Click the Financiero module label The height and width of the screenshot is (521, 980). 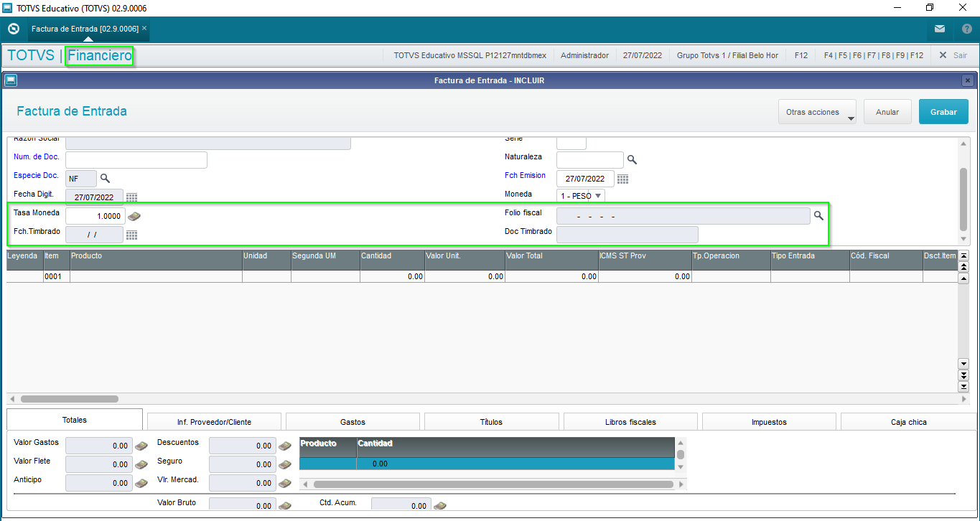[x=100, y=55]
